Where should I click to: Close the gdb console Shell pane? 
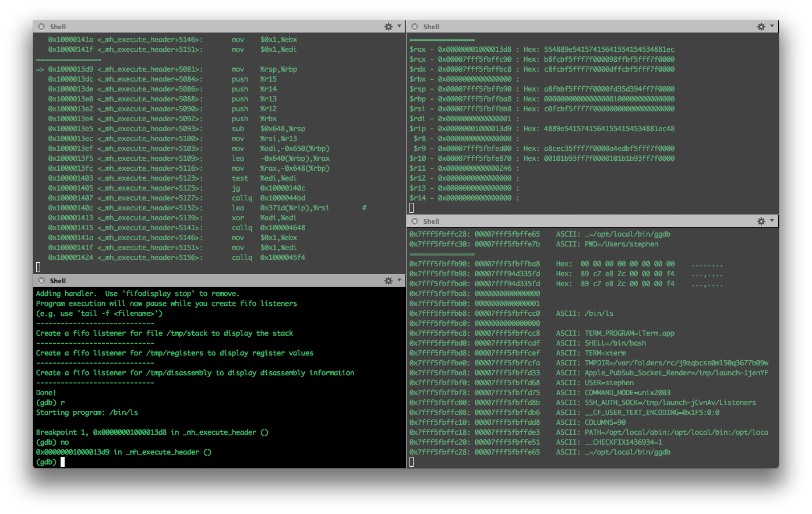coord(41,281)
